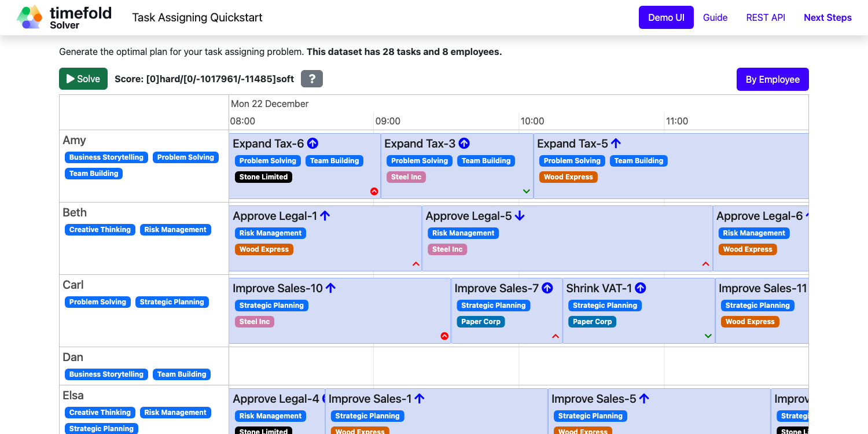Click the question mark score help icon
The height and width of the screenshot is (434, 868).
pyautogui.click(x=312, y=79)
